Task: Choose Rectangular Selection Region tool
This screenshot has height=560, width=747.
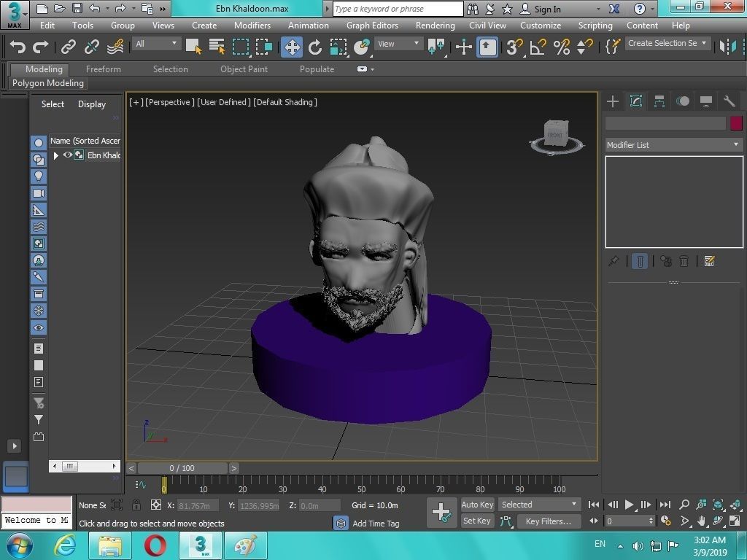Action: tap(241, 47)
